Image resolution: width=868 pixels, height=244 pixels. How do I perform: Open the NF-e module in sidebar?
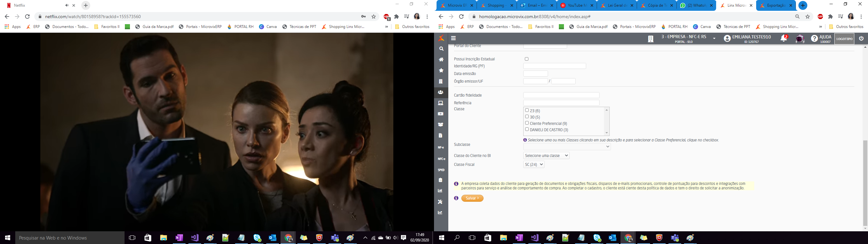[x=441, y=148]
